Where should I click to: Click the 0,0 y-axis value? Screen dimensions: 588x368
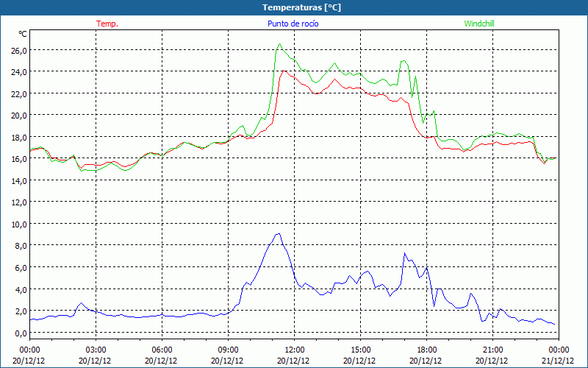pyautogui.click(x=21, y=333)
